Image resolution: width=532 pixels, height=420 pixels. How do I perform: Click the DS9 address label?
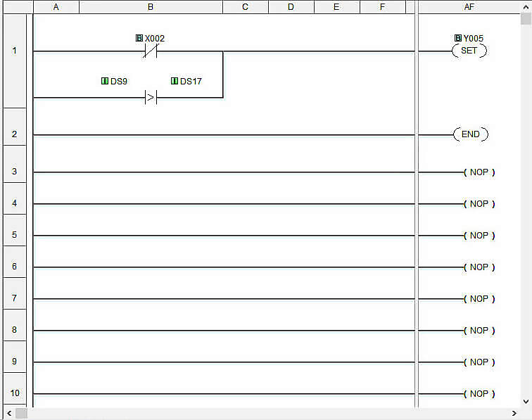point(119,82)
